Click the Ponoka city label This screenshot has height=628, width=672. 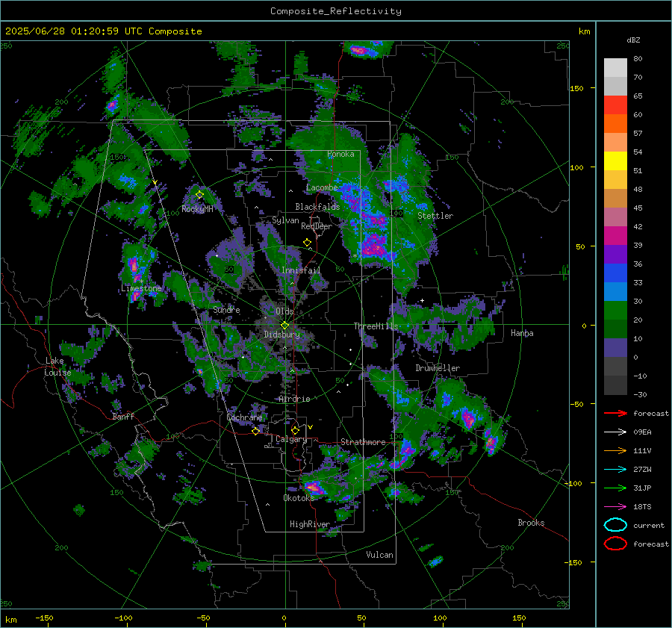pyautogui.click(x=340, y=155)
